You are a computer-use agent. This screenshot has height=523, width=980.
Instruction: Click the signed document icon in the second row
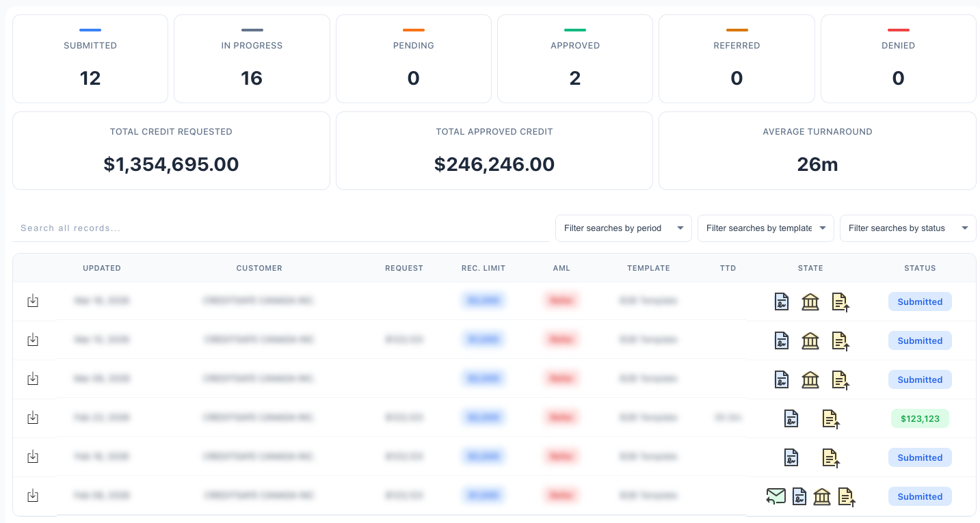(x=782, y=340)
